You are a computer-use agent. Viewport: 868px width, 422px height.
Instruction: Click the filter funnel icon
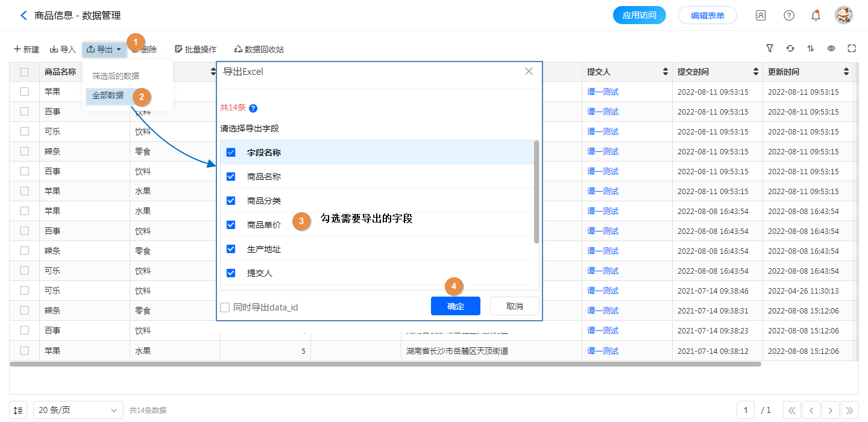(x=770, y=49)
